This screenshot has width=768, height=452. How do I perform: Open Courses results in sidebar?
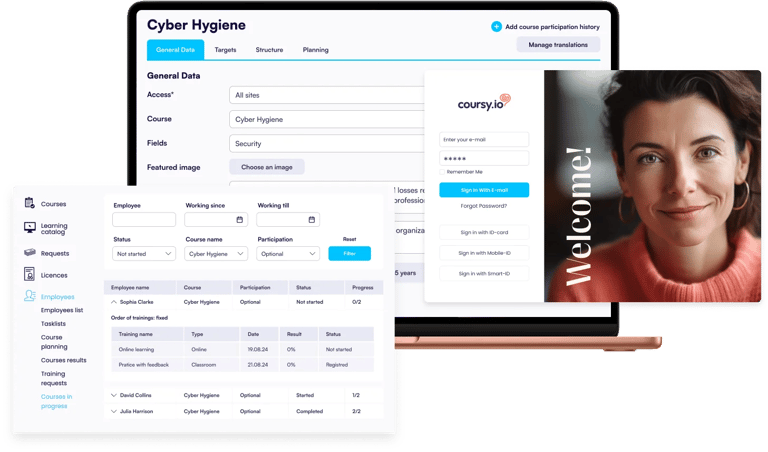pyautogui.click(x=63, y=360)
